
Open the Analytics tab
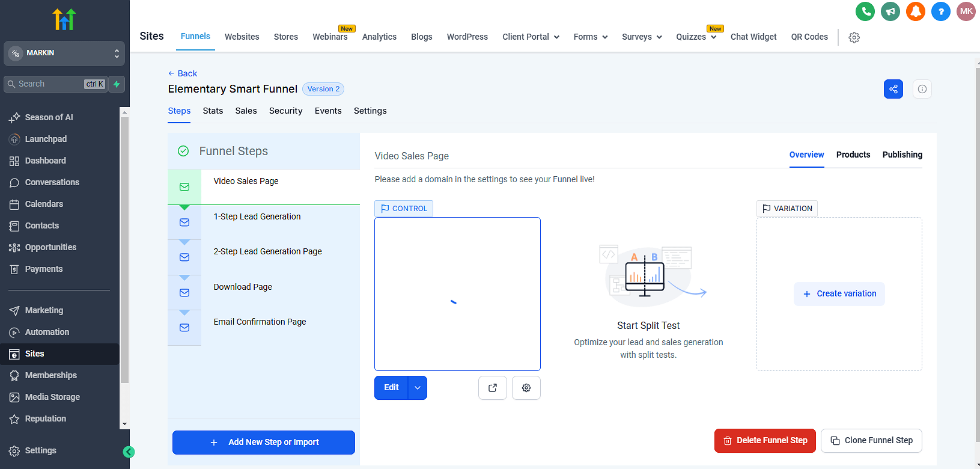[x=379, y=37]
